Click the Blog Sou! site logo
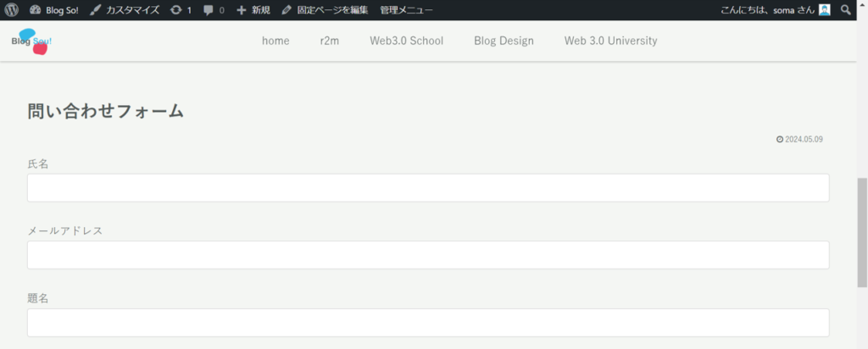 click(x=31, y=42)
